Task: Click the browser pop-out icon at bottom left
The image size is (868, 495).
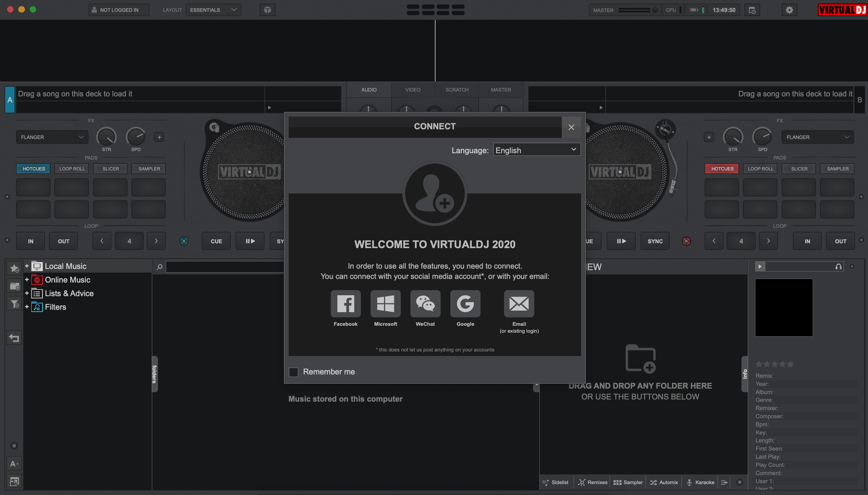Action: [14, 481]
